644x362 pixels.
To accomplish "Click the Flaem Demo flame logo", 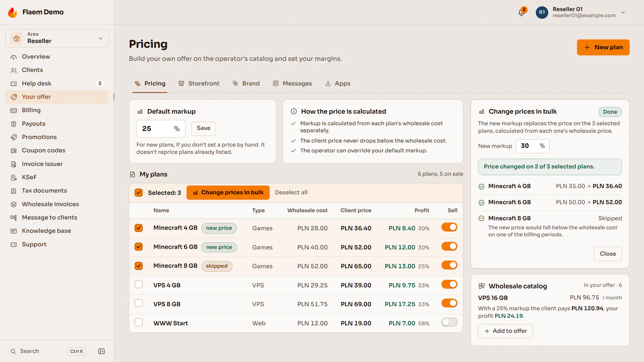I will tap(12, 12).
